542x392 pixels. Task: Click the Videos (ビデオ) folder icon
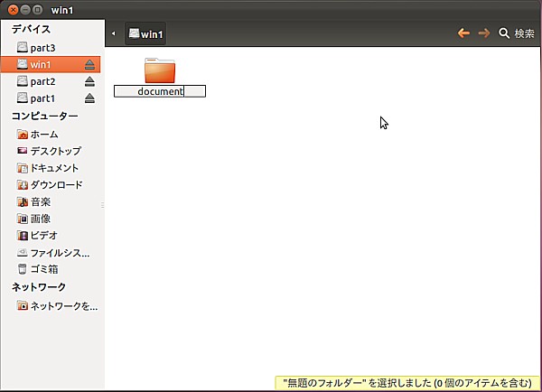pyautogui.click(x=22, y=236)
